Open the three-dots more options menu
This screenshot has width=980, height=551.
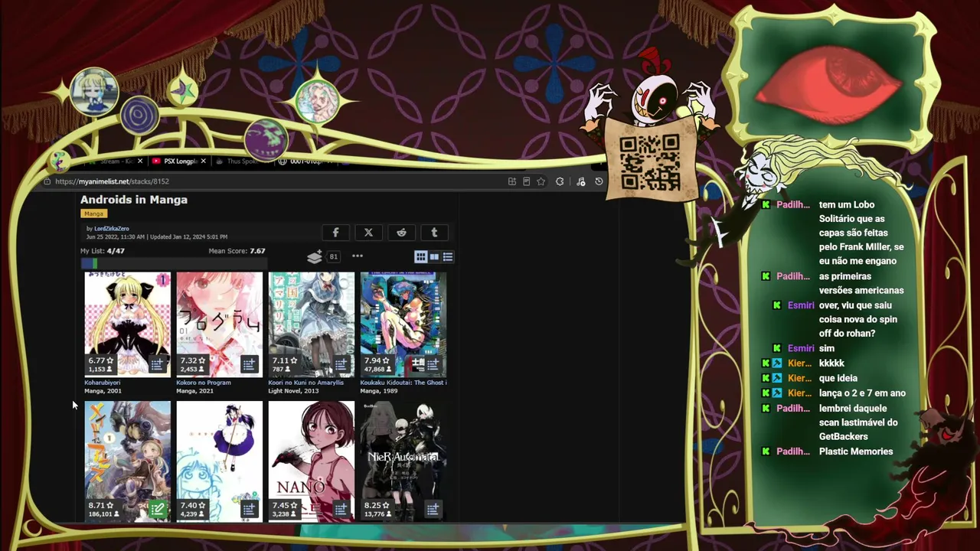(x=358, y=256)
